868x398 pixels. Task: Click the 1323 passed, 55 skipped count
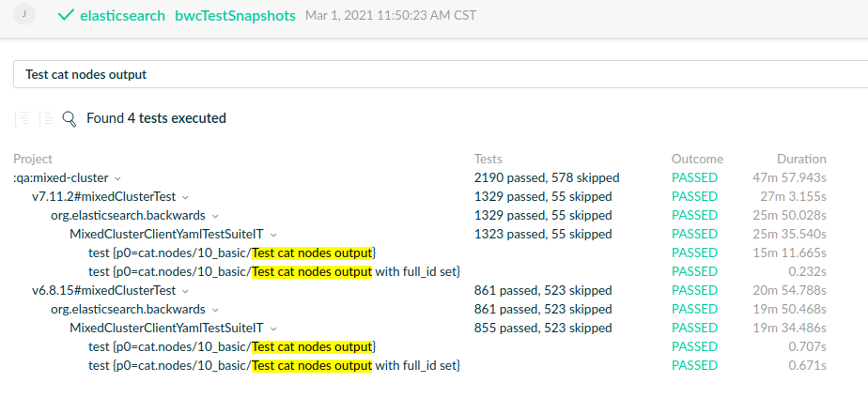pos(543,235)
